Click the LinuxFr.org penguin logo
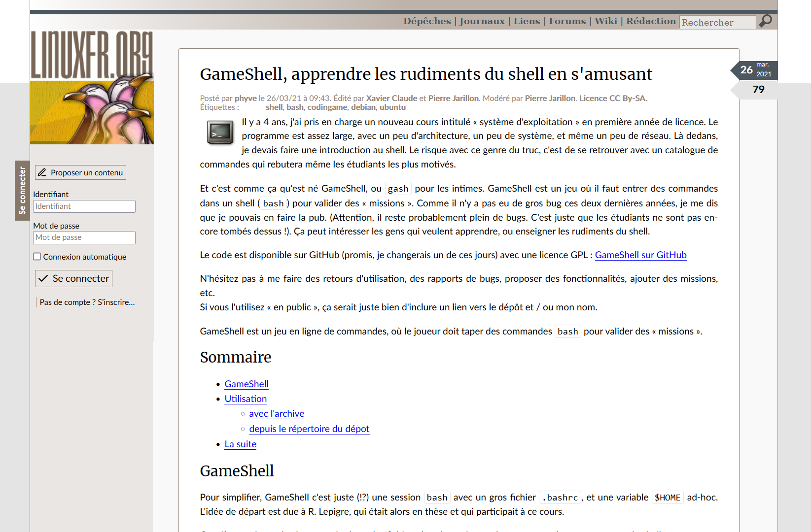 click(92, 87)
